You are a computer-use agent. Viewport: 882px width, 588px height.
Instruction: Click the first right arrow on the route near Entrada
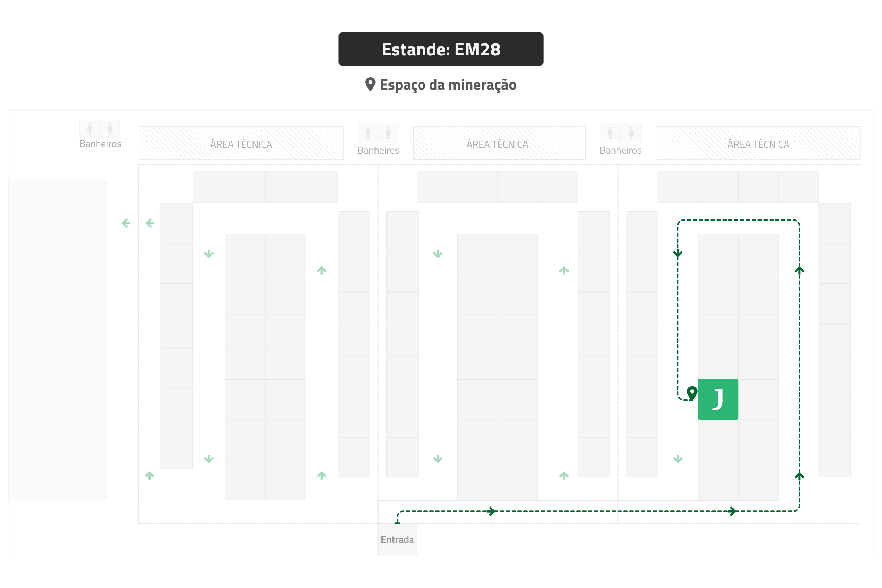(491, 511)
